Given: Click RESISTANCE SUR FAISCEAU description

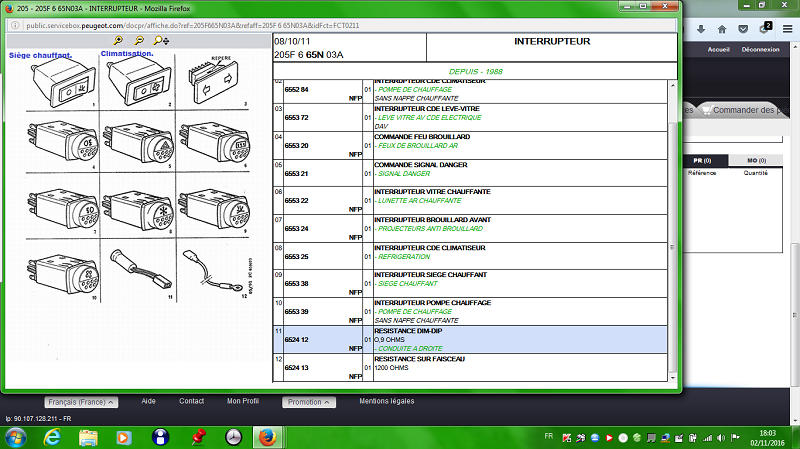Looking at the screenshot, I should [x=419, y=359].
